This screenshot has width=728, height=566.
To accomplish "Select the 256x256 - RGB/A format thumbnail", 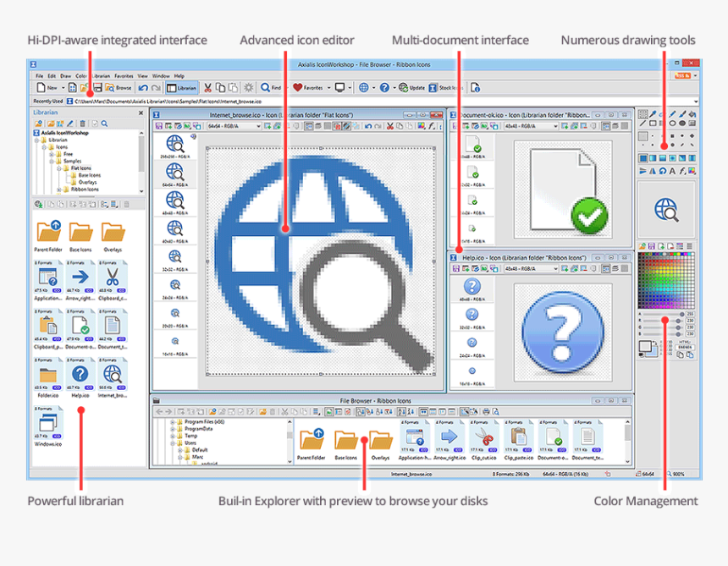I will click(175, 146).
